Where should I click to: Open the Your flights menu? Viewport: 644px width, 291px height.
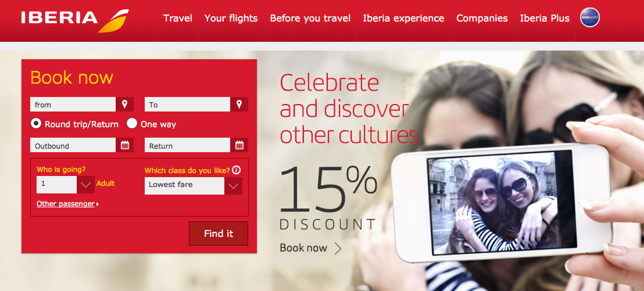231,19
